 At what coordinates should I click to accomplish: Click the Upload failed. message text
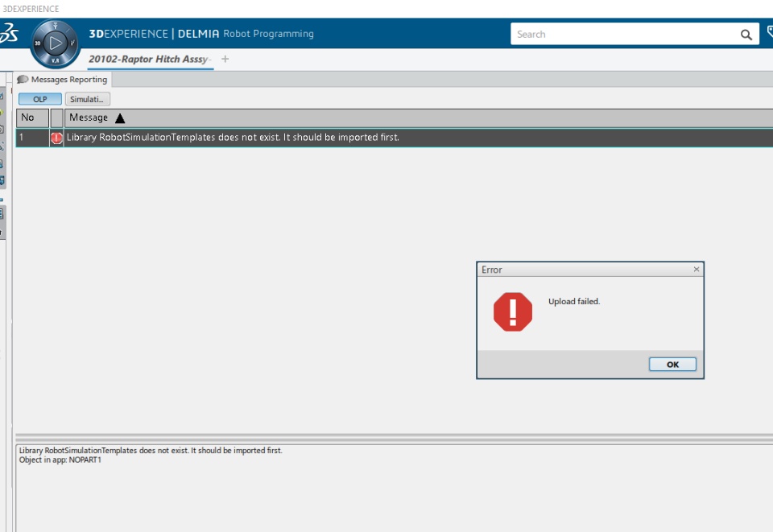(574, 302)
